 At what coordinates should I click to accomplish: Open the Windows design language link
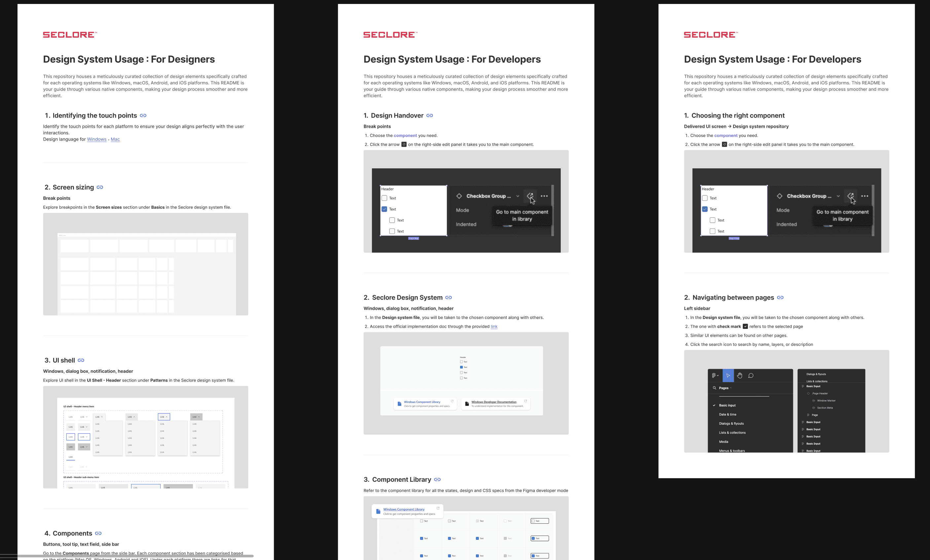[97, 139]
